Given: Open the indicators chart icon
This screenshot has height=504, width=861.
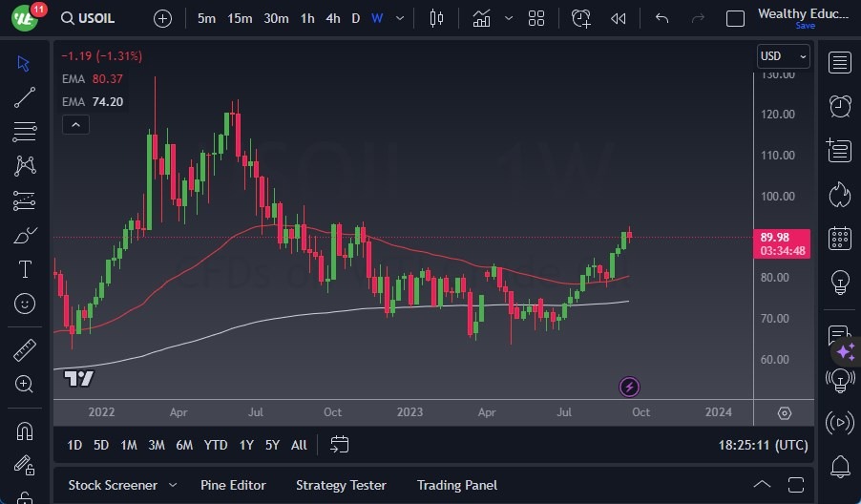Looking at the screenshot, I should (x=482, y=18).
